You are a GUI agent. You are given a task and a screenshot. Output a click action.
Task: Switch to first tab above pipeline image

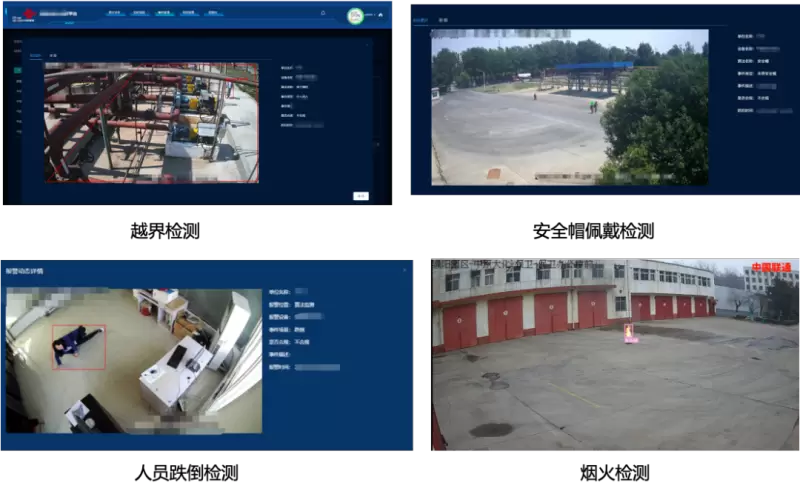pyautogui.click(x=35, y=55)
